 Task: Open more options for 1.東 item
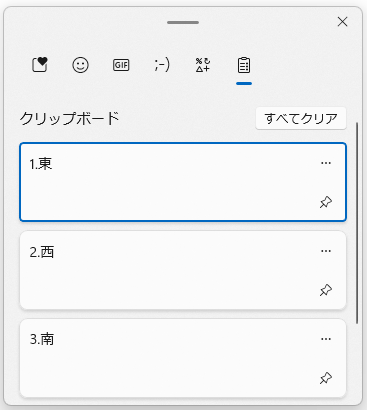[x=326, y=163]
